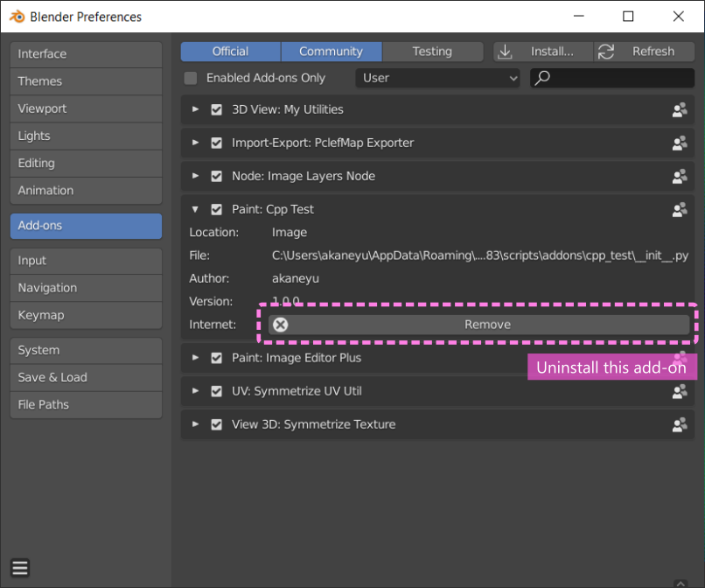This screenshot has width=705, height=588.
Task: Toggle the Community add-ons filter
Action: click(x=332, y=52)
